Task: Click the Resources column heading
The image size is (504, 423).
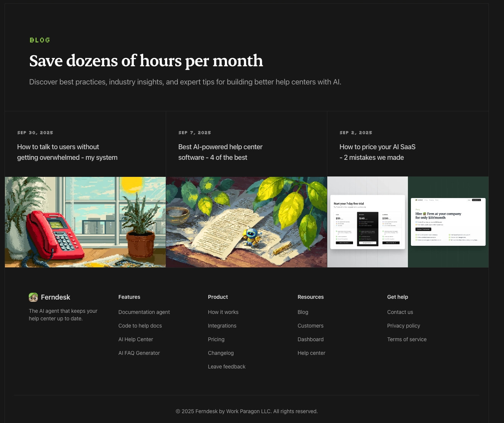Action: pyautogui.click(x=311, y=297)
